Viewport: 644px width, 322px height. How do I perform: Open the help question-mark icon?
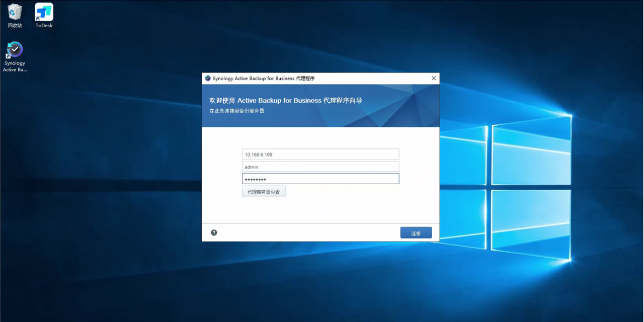click(x=214, y=232)
